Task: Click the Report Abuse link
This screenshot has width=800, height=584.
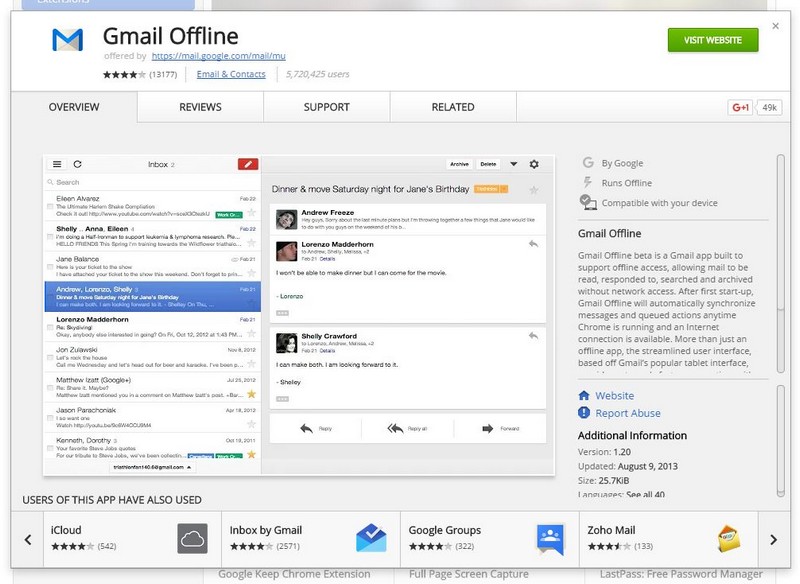Action: pos(628,413)
